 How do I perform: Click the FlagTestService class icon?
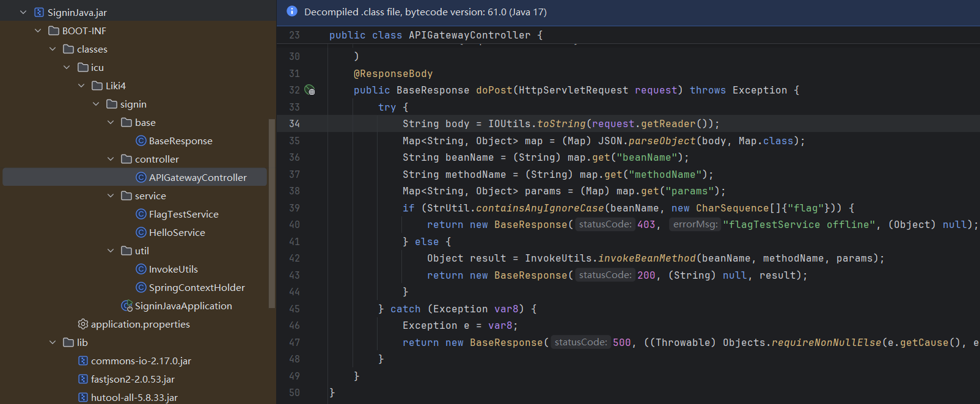[141, 214]
